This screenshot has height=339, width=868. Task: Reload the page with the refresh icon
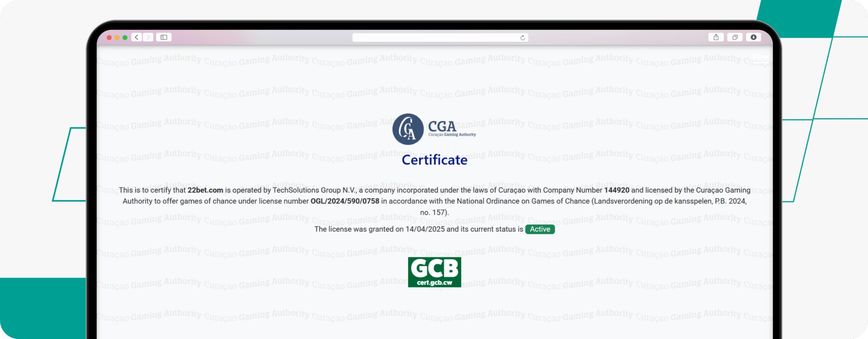(x=523, y=38)
